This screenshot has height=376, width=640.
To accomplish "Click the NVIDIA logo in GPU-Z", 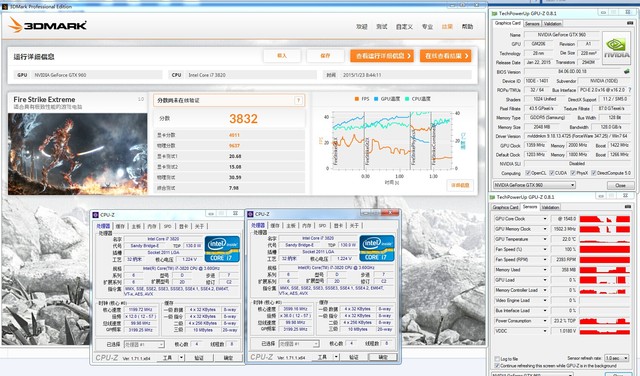I will (x=616, y=48).
